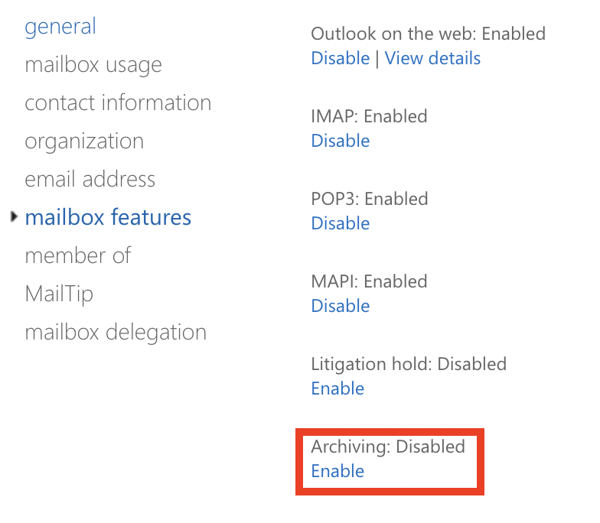Disable POP3 access

coord(340,223)
